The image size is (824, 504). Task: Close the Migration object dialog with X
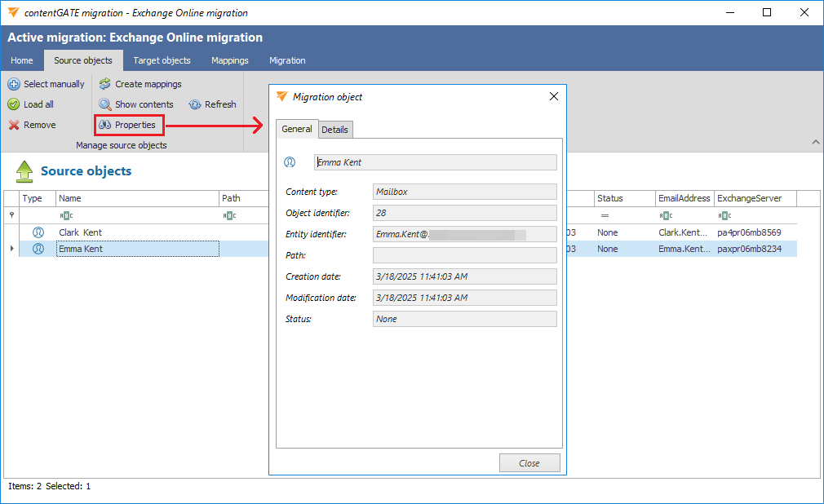pyautogui.click(x=554, y=96)
